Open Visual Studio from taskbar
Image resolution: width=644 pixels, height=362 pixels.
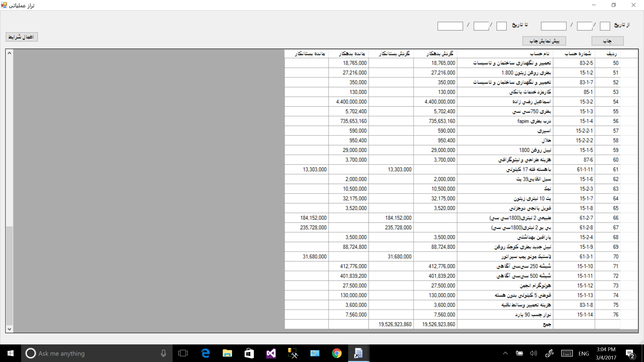(271, 353)
